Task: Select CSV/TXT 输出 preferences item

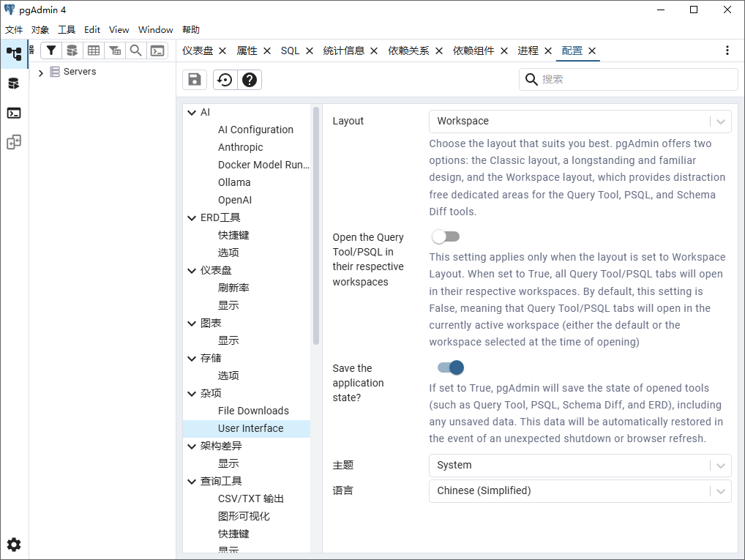Action: 251,499
